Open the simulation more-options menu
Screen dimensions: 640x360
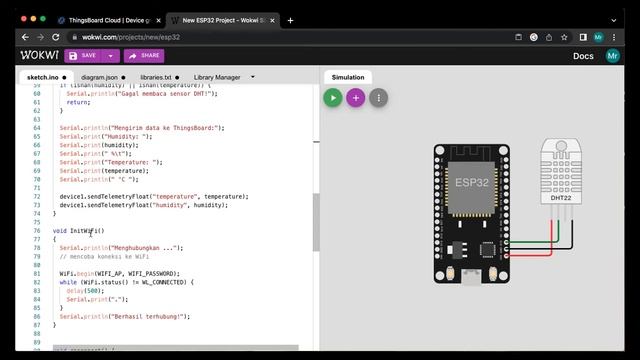[378, 98]
